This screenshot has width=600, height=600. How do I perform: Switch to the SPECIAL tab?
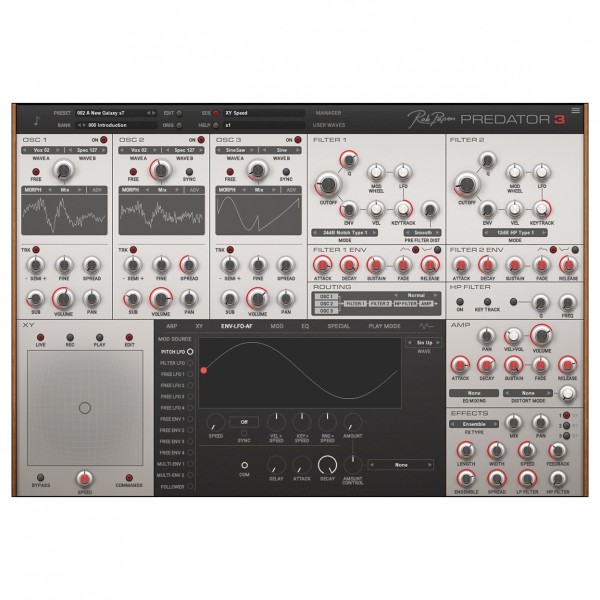tap(339, 326)
